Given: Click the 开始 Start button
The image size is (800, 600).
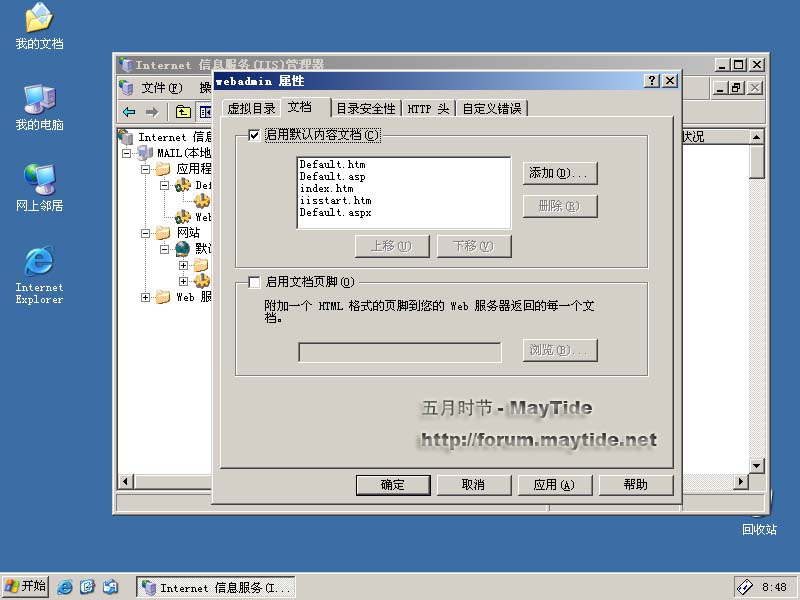Looking at the screenshot, I should [x=26, y=586].
